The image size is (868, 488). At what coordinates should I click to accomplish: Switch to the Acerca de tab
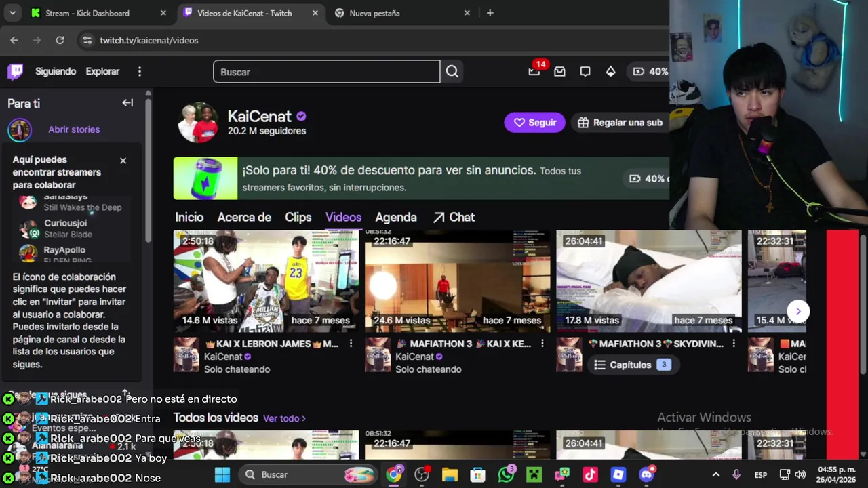click(x=244, y=217)
